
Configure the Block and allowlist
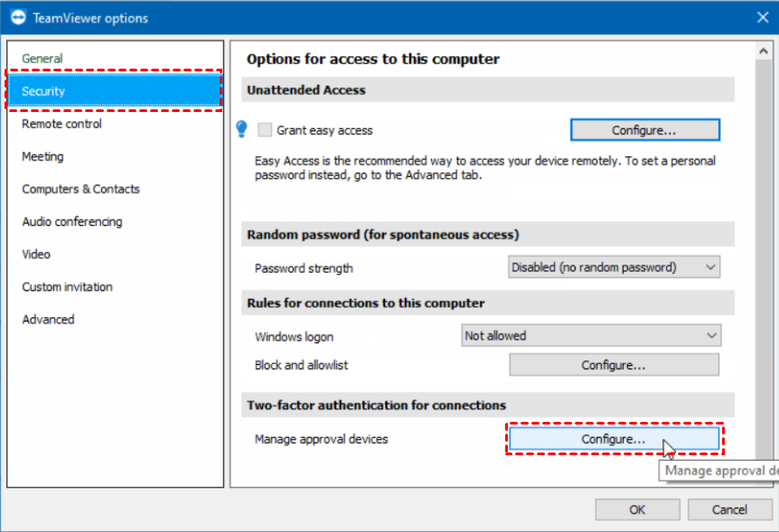[x=614, y=365]
